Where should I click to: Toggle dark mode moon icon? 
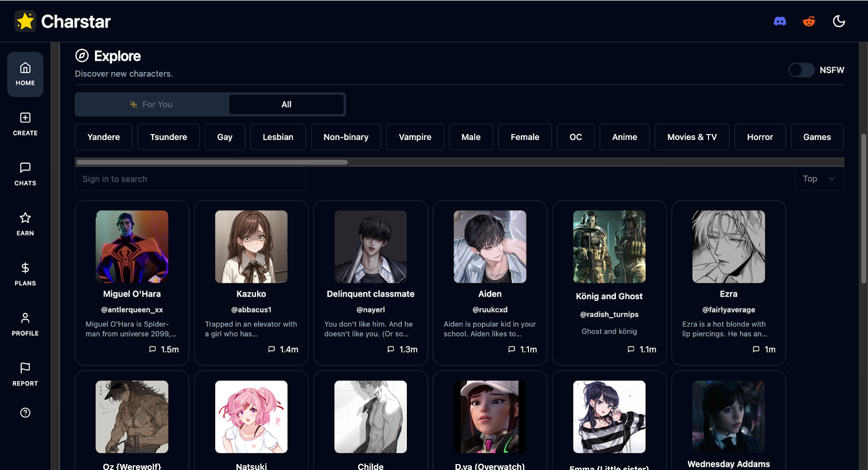point(839,21)
